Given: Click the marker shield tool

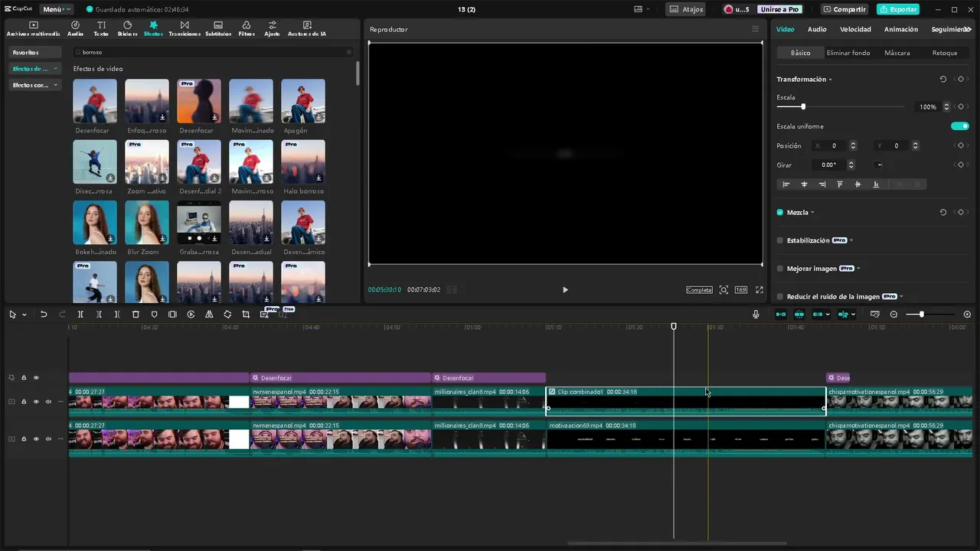Looking at the screenshot, I should point(154,315).
